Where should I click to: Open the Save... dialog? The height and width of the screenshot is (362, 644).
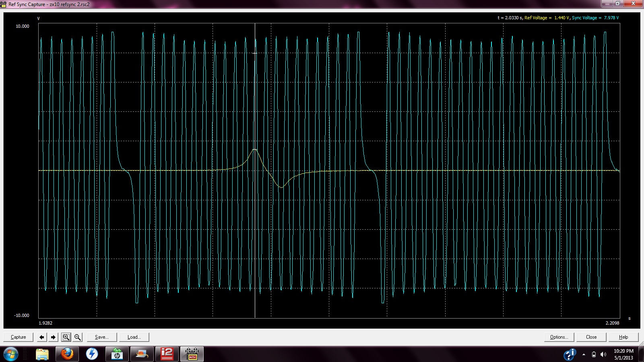click(x=102, y=337)
